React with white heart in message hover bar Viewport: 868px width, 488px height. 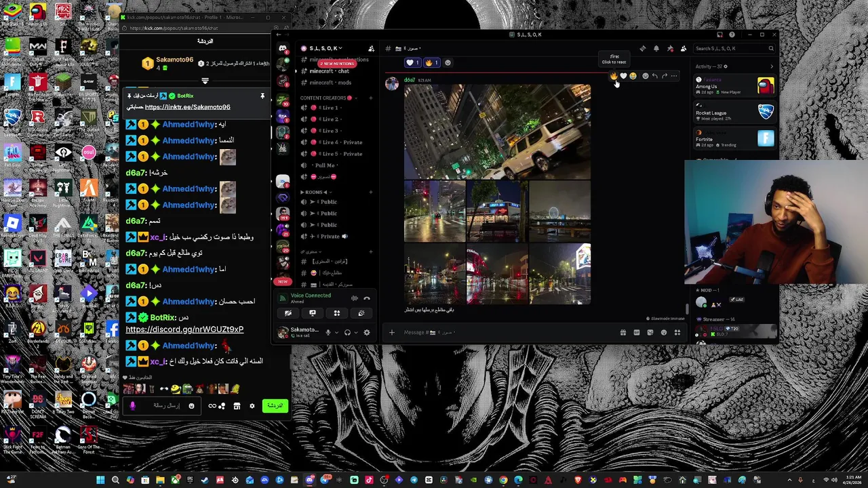[x=624, y=76]
